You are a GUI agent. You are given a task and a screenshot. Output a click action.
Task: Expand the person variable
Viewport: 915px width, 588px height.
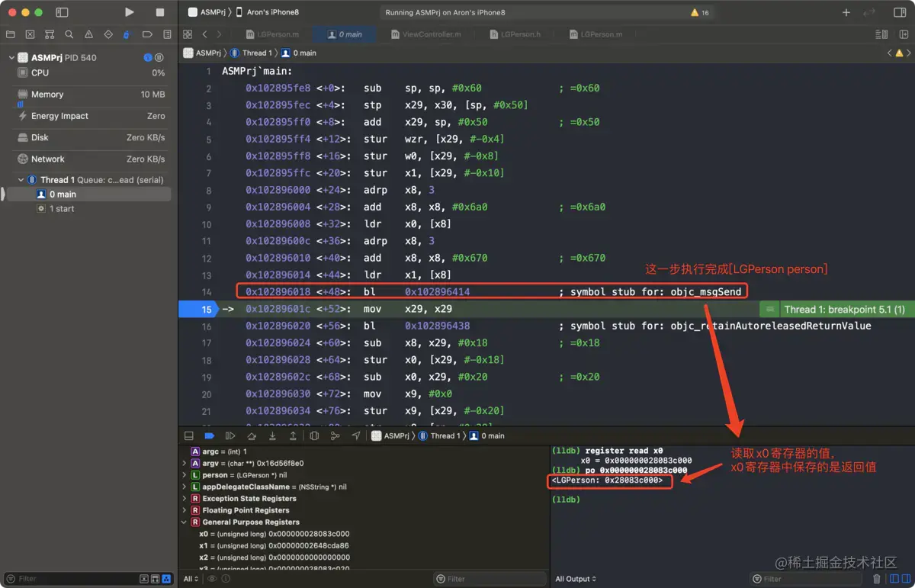click(185, 475)
